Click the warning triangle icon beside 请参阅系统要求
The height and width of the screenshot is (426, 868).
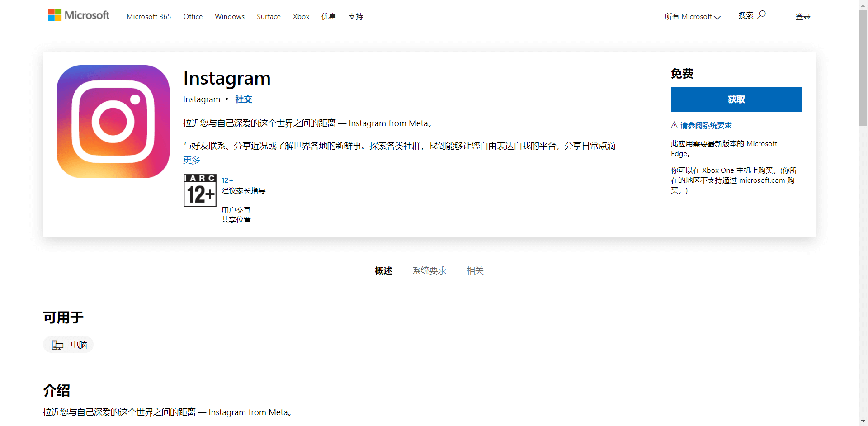pyautogui.click(x=674, y=125)
